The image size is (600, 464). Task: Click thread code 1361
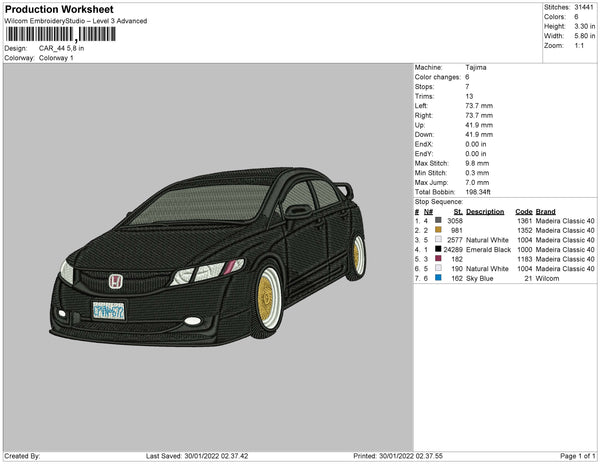coord(524,221)
